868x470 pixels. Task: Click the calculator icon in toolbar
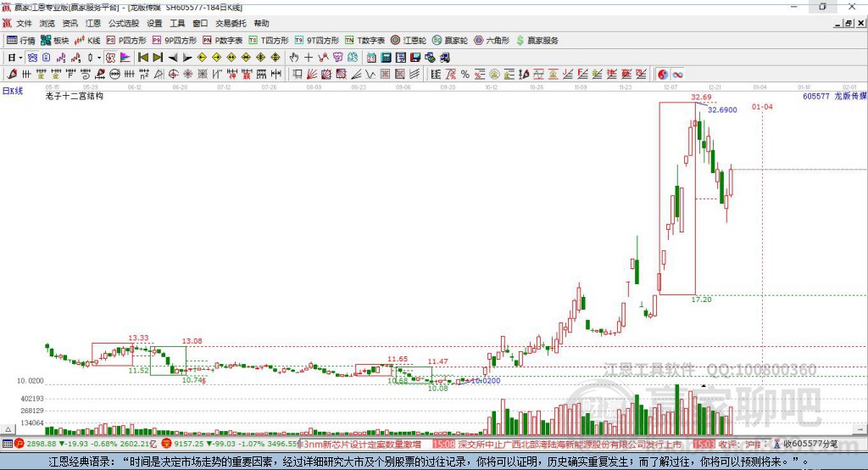pos(386,57)
